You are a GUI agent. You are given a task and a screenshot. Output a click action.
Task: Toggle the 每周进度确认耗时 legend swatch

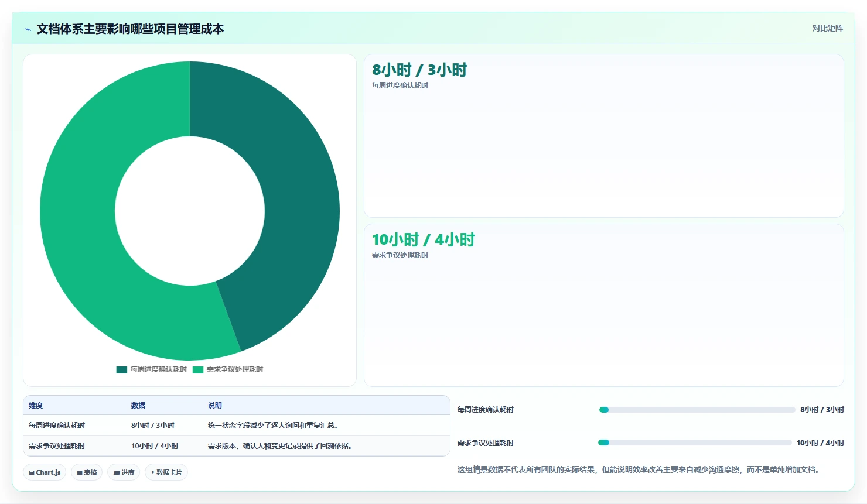click(121, 369)
